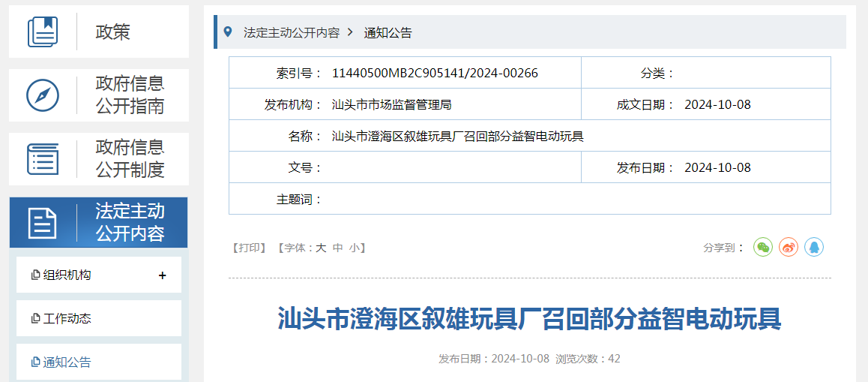Set font size to 中 (medium)
Viewport: 868px width, 382px height.
click(x=338, y=248)
